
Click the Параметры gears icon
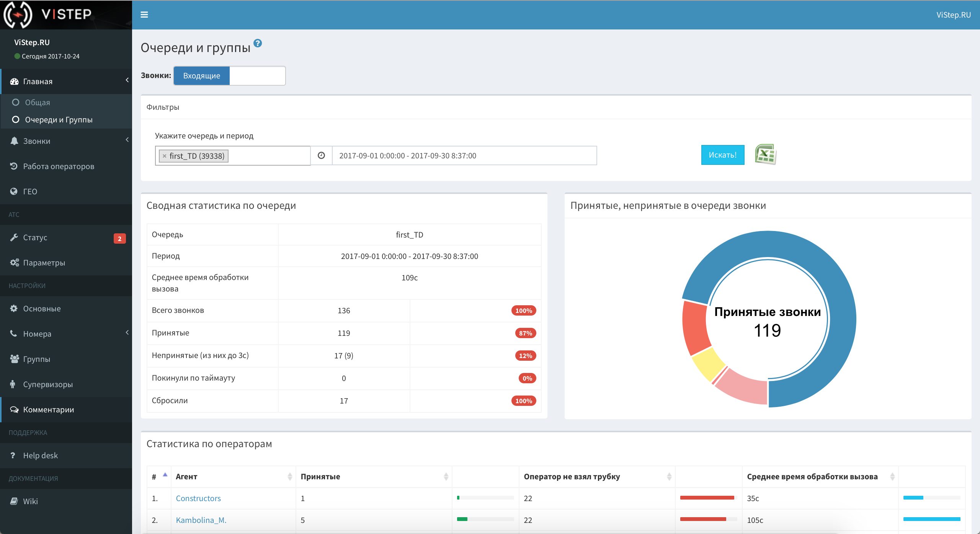[14, 263]
